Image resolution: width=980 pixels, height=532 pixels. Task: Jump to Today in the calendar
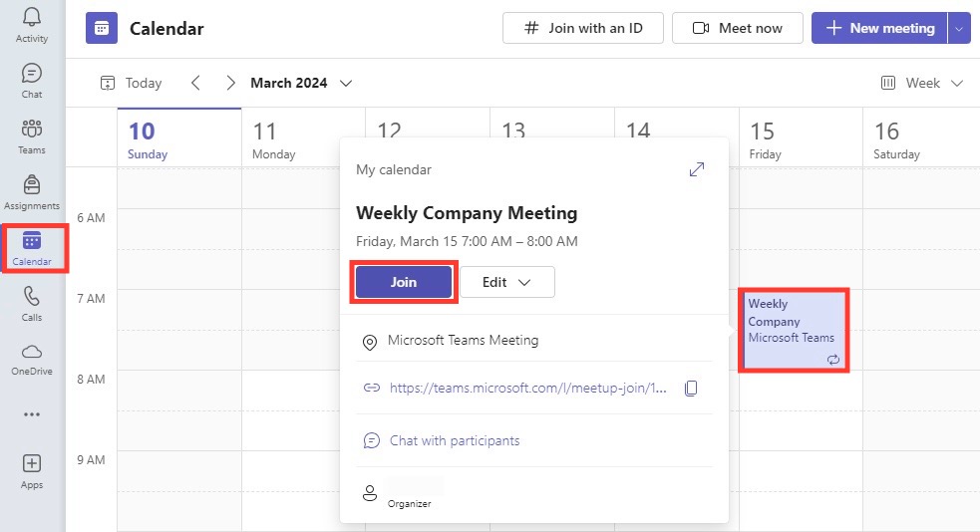pos(132,83)
